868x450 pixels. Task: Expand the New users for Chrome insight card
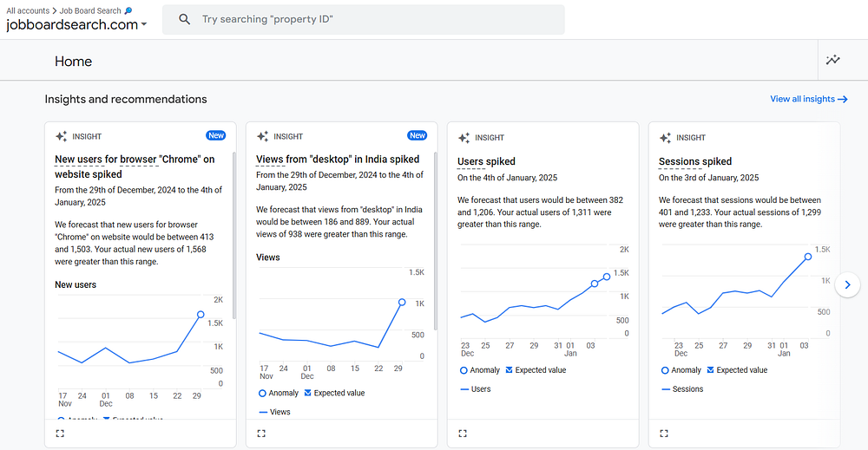coord(60,433)
